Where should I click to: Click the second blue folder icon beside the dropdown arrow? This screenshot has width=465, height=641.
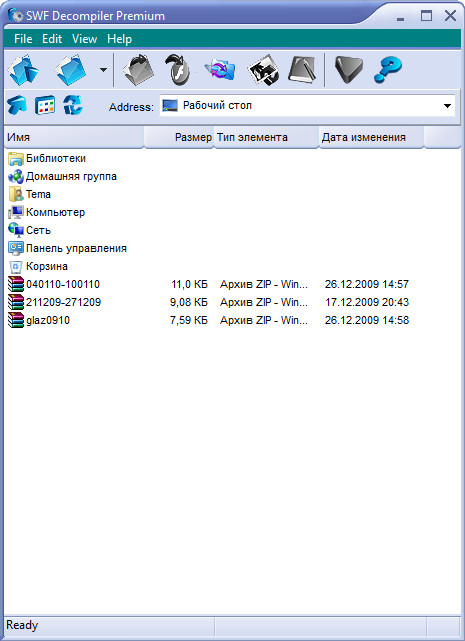click(71, 70)
